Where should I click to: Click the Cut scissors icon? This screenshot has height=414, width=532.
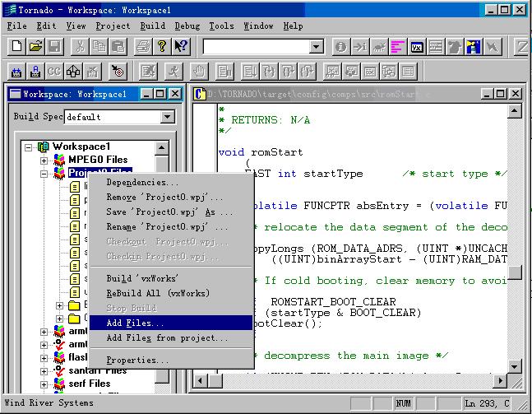tap(80, 46)
